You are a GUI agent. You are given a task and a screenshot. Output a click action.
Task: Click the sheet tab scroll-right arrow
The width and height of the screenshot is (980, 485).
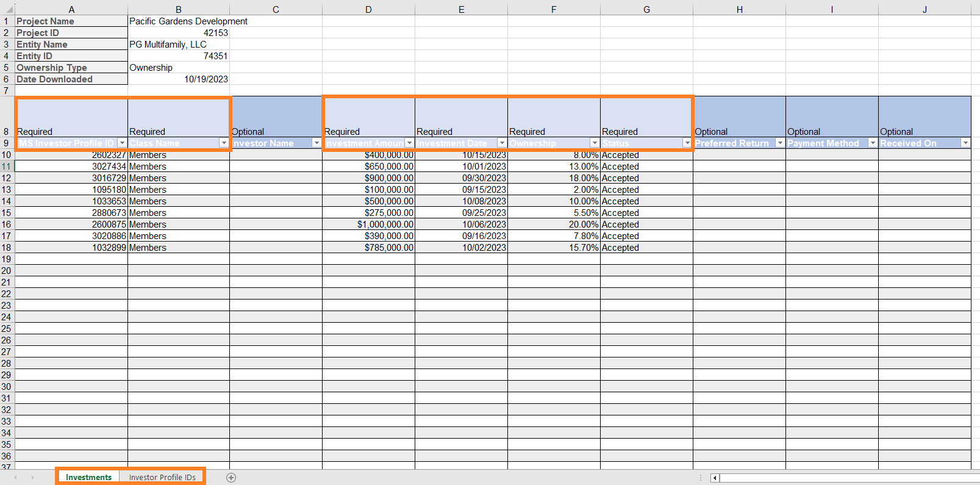point(32,478)
